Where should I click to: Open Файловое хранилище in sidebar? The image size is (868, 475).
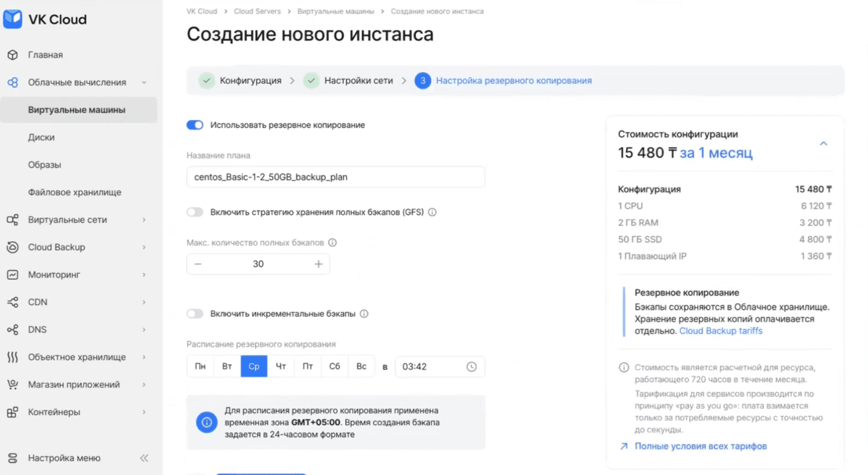coord(74,192)
